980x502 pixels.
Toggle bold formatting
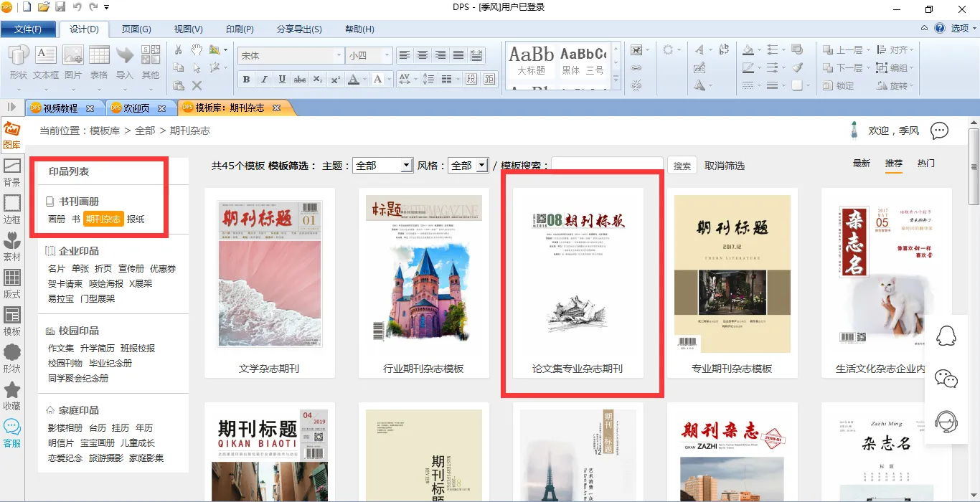pos(246,80)
